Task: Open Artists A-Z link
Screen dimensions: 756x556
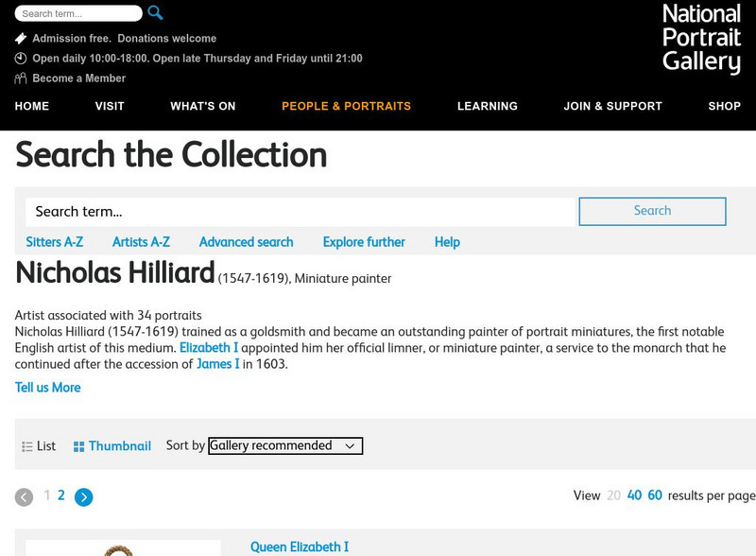Action: coord(141,242)
